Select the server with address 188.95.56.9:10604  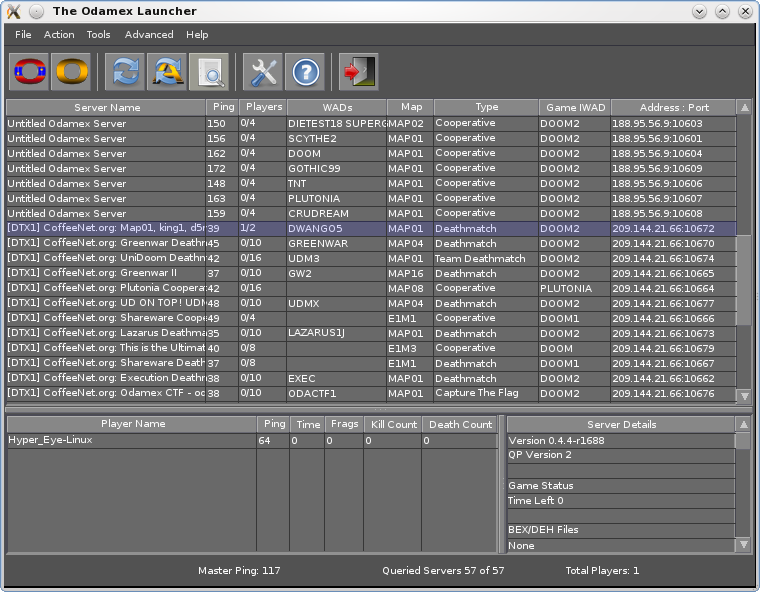(x=371, y=153)
